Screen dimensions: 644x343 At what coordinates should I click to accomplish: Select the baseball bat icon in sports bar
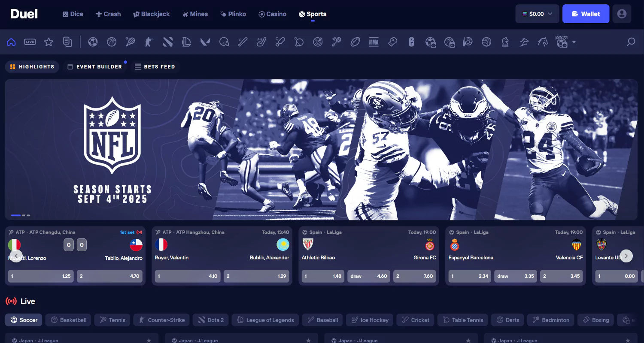pyautogui.click(x=243, y=42)
